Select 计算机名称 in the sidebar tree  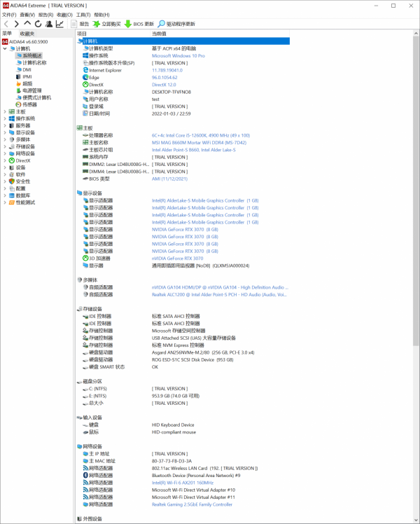pos(31,62)
